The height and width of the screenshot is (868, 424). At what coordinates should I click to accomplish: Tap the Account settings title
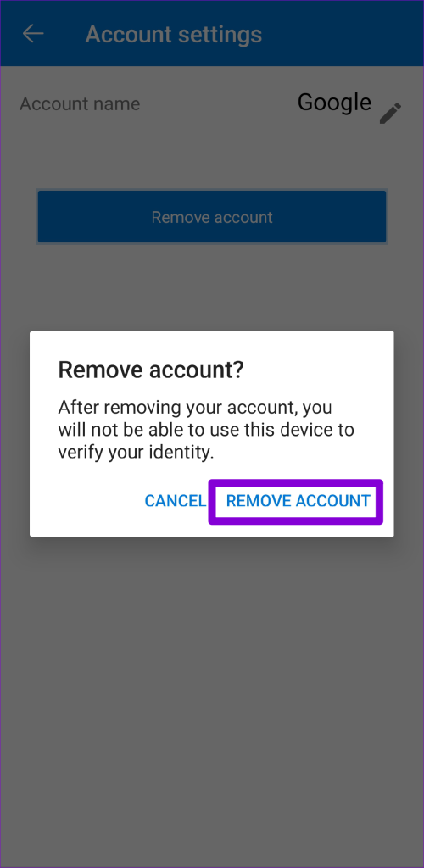(174, 34)
